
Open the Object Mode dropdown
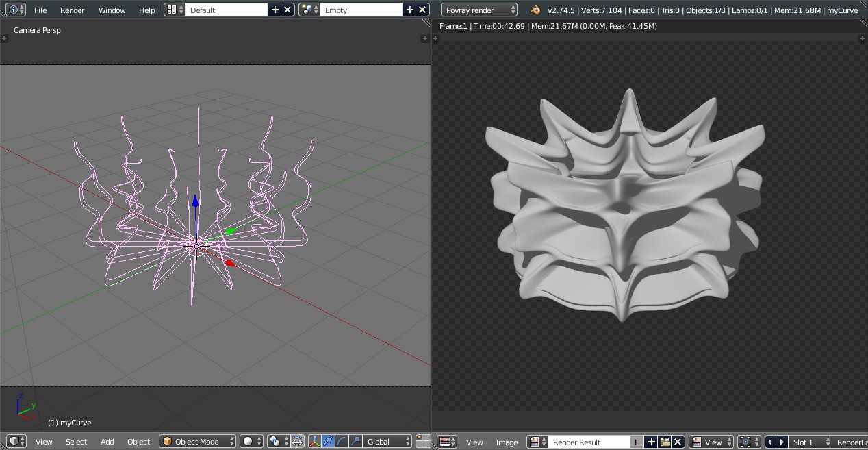[198, 442]
